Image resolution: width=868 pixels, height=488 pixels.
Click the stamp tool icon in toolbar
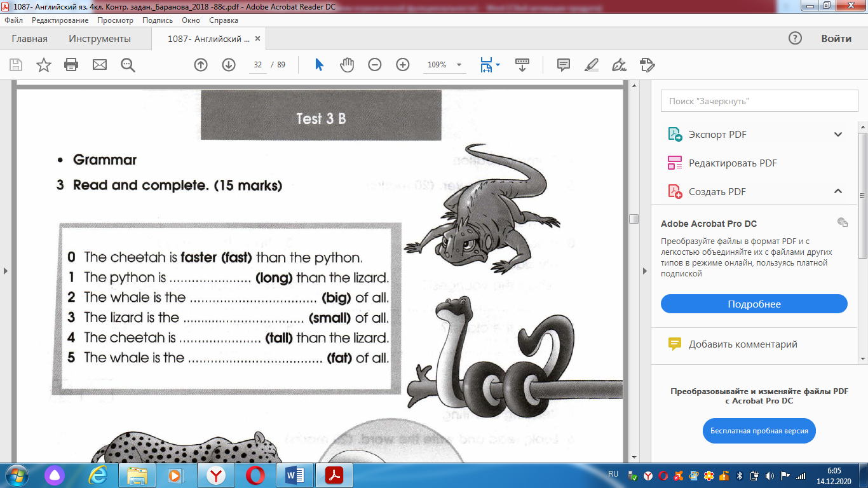[648, 65]
